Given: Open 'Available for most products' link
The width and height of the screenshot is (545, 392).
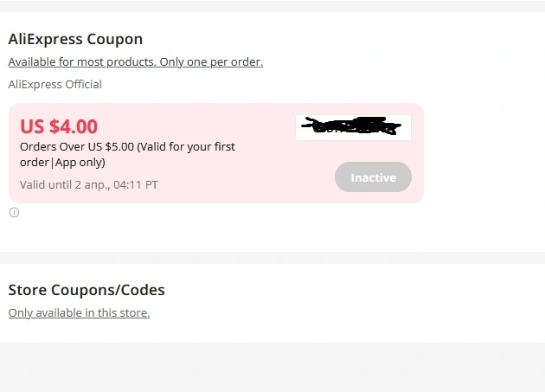Looking at the screenshot, I should point(82,62).
